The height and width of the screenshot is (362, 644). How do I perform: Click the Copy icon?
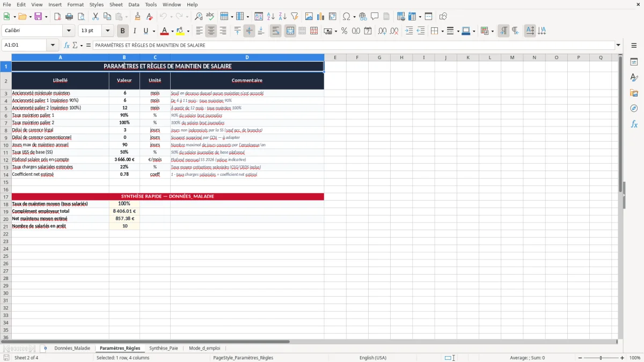(107, 17)
